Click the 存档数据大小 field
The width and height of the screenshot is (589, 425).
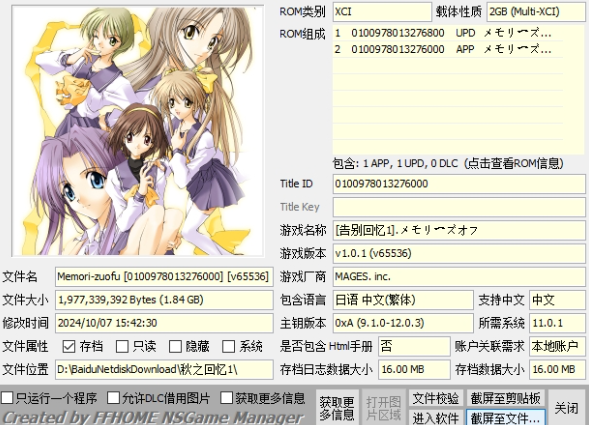(557, 370)
